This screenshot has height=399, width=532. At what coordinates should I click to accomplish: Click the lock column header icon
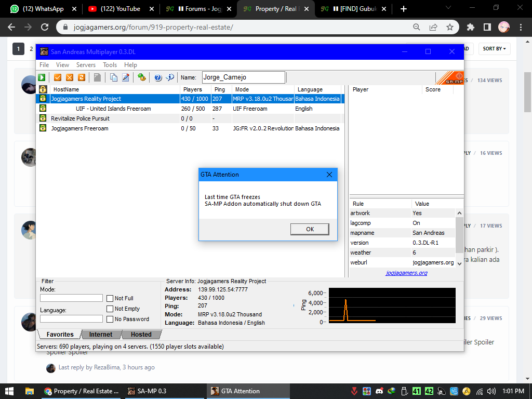tap(43, 89)
